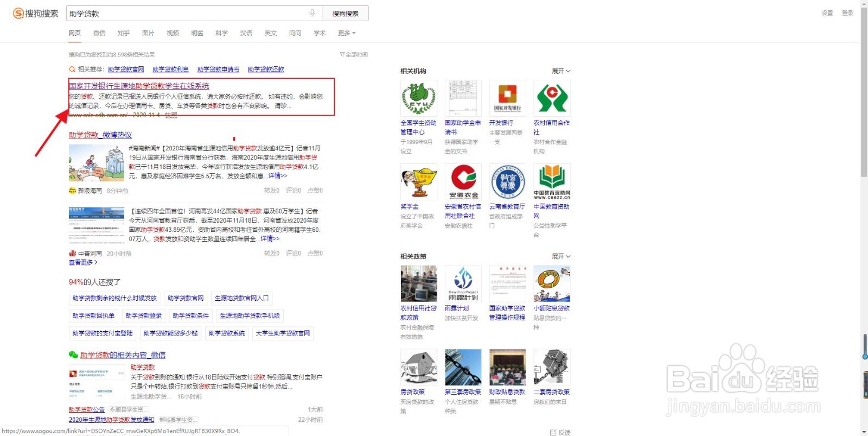Click the 国家助学金申请书 document icon

coord(463,98)
